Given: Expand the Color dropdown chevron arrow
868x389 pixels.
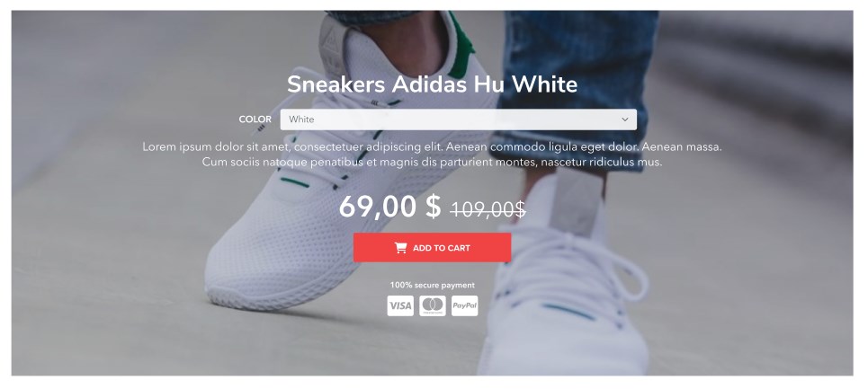Looking at the screenshot, I should pyautogui.click(x=625, y=119).
